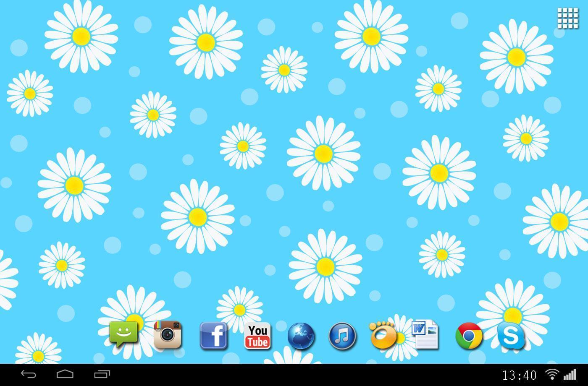This screenshot has height=386, width=588.
Task: Open the Skype app
Action: (x=511, y=336)
